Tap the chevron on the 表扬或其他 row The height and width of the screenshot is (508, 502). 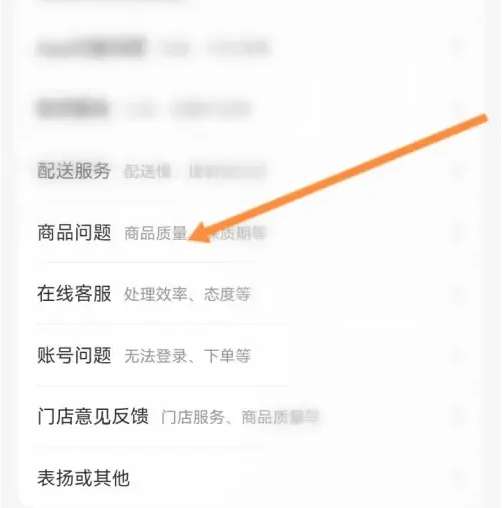coord(460,478)
